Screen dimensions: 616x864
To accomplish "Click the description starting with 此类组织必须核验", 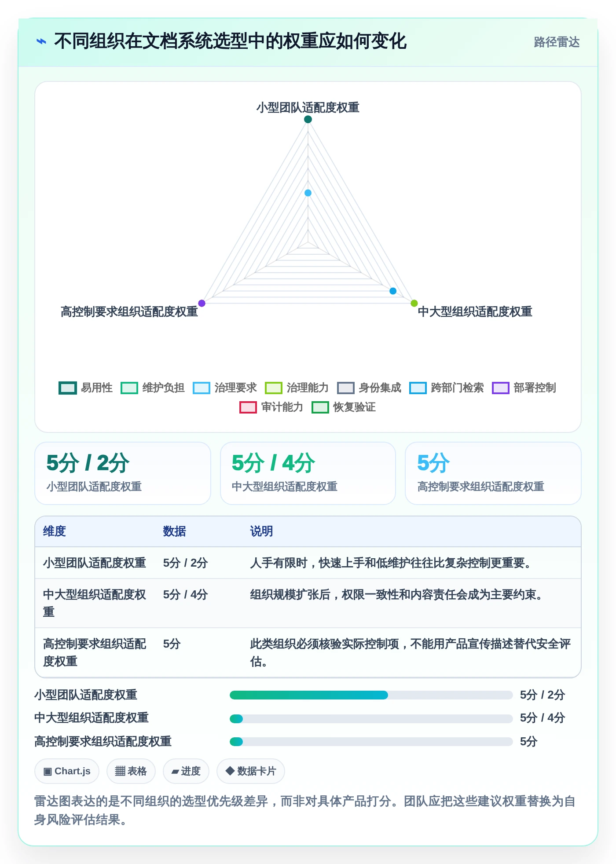I will pyautogui.click(x=411, y=653).
